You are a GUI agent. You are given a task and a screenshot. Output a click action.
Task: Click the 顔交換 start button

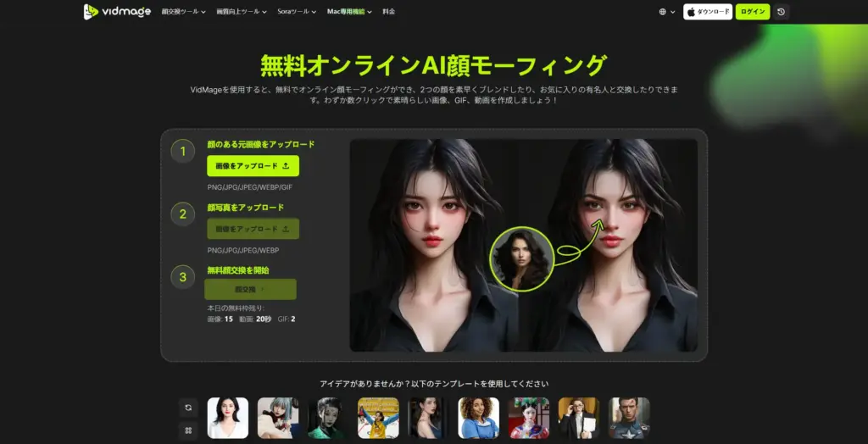pos(250,289)
